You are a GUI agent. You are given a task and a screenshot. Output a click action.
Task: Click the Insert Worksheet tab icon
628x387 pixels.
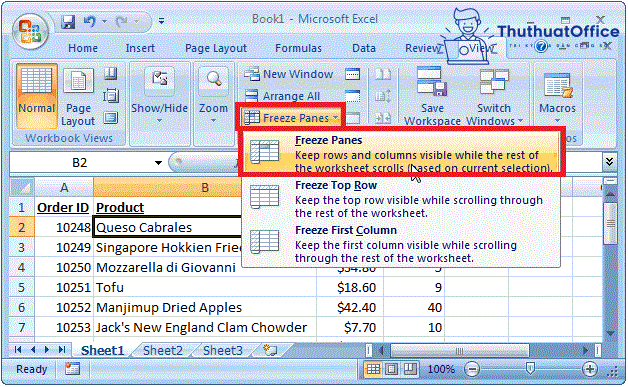pyautogui.click(x=271, y=350)
